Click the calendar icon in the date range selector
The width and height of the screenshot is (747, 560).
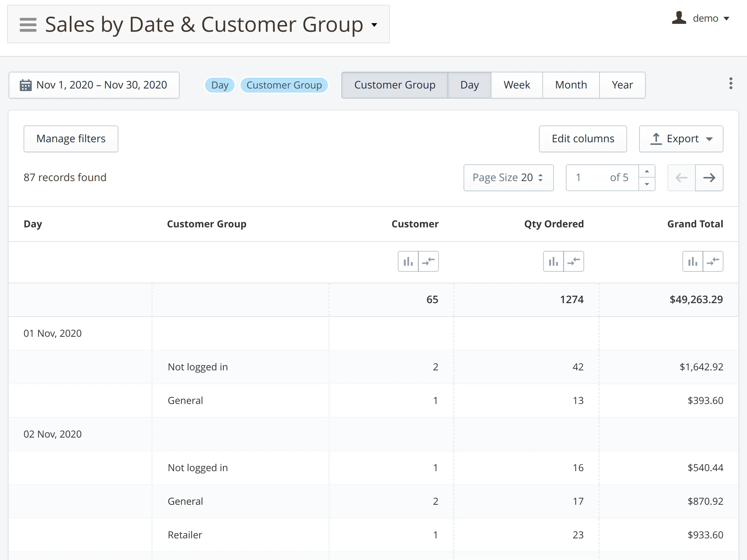coord(25,85)
